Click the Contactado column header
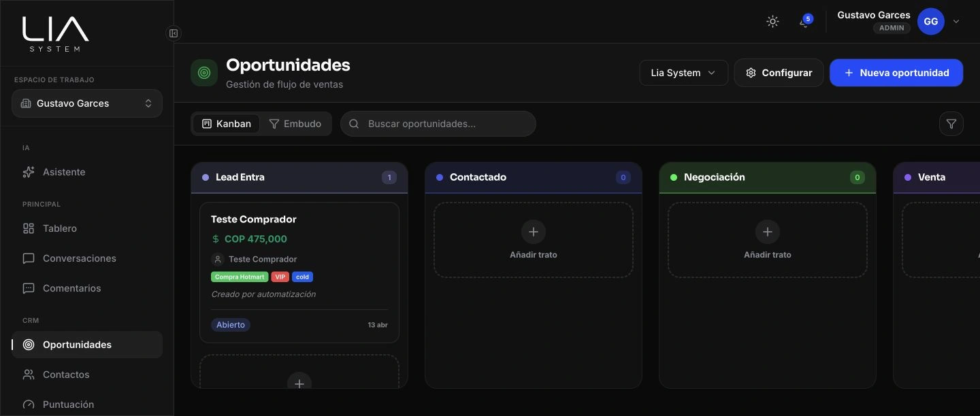 (x=534, y=177)
